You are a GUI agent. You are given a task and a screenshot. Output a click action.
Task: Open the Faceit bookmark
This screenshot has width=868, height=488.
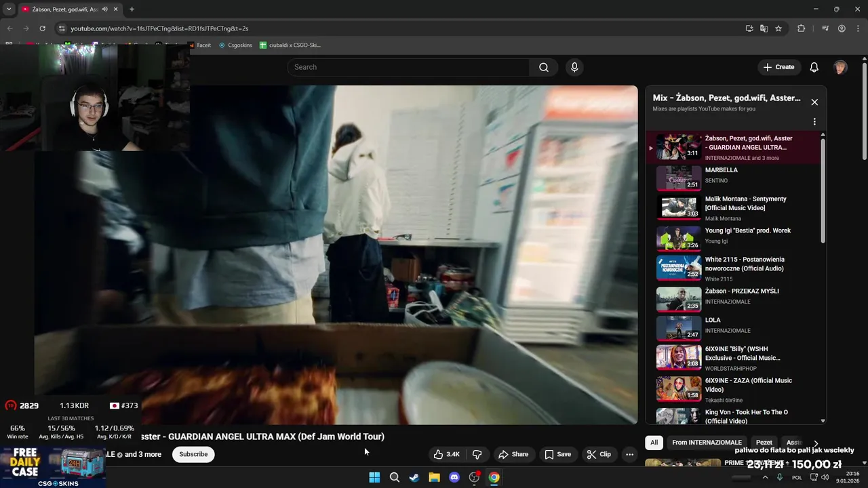click(x=199, y=45)
